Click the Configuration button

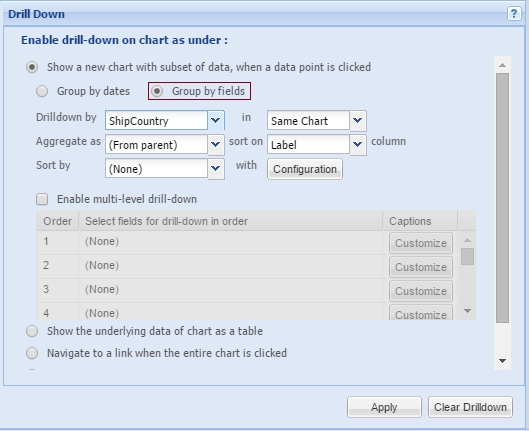tap(305, 169)
